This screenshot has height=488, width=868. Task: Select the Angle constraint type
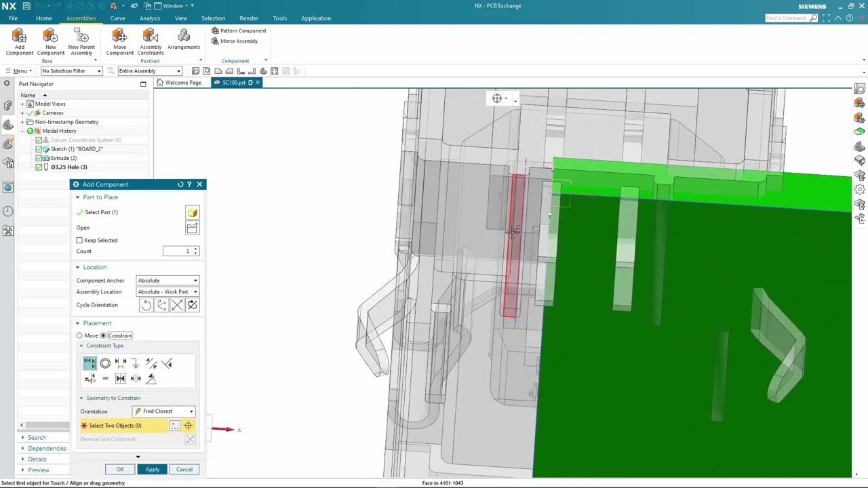point(151,379)
